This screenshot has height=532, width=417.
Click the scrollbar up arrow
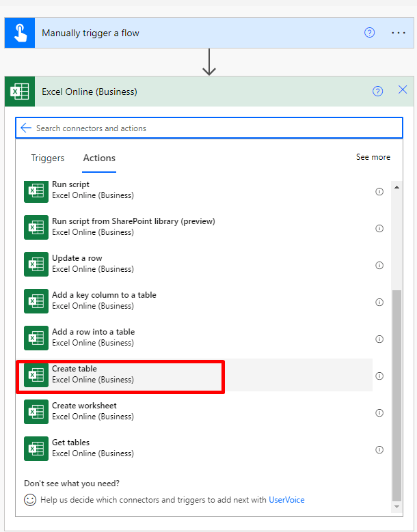(396, 187)
